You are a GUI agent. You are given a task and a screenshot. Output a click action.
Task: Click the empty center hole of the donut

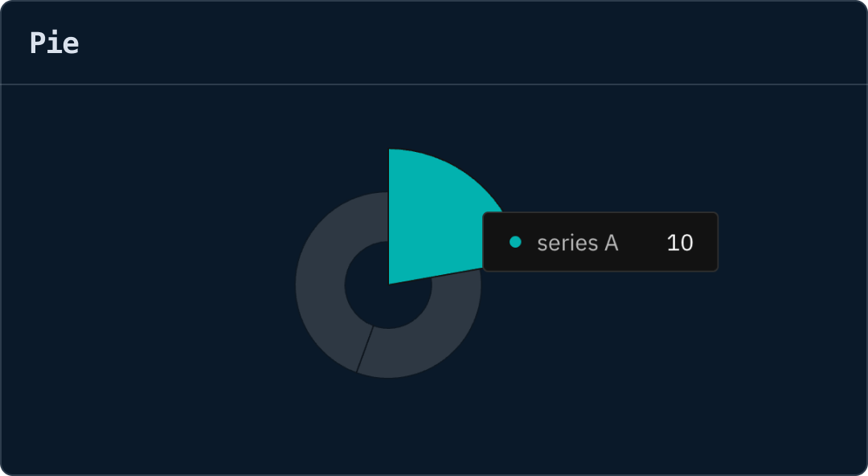pyautogui.click(x=378, y=289)
